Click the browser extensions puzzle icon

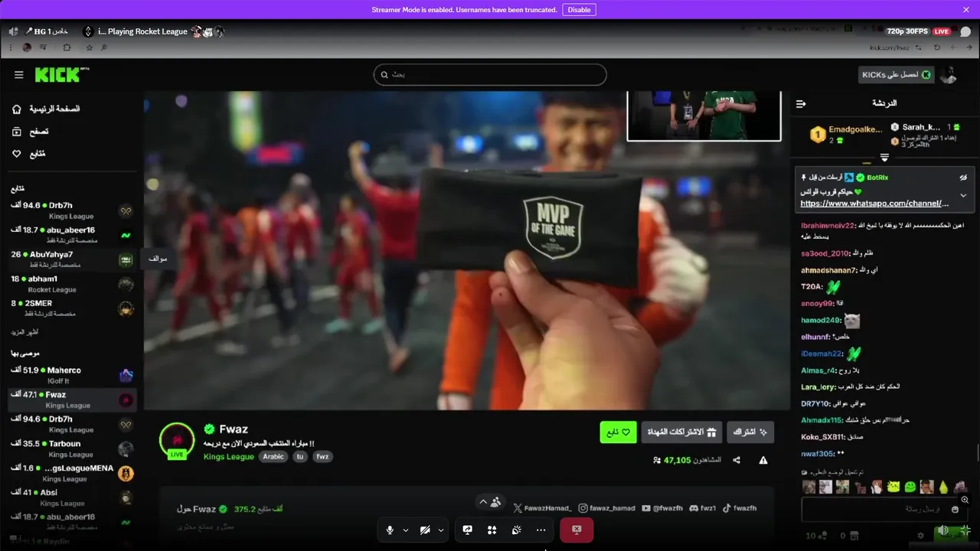click(67, 47)
